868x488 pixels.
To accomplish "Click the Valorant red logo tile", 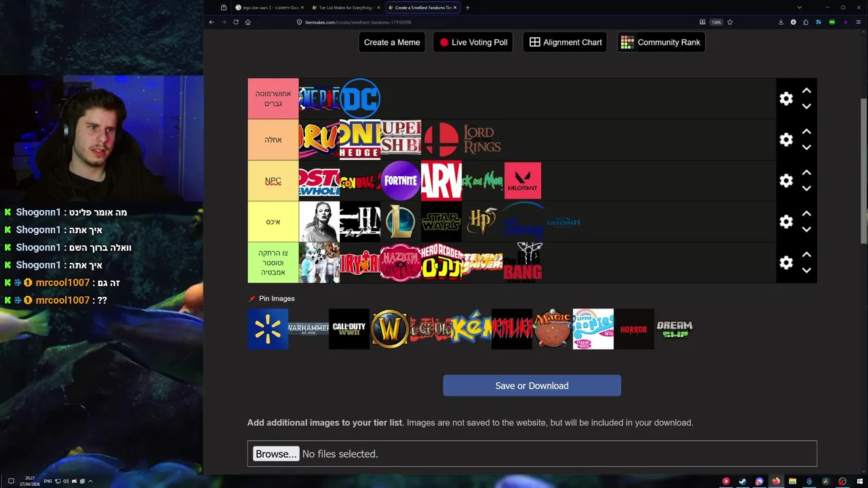I will click(x=523, y=181).
